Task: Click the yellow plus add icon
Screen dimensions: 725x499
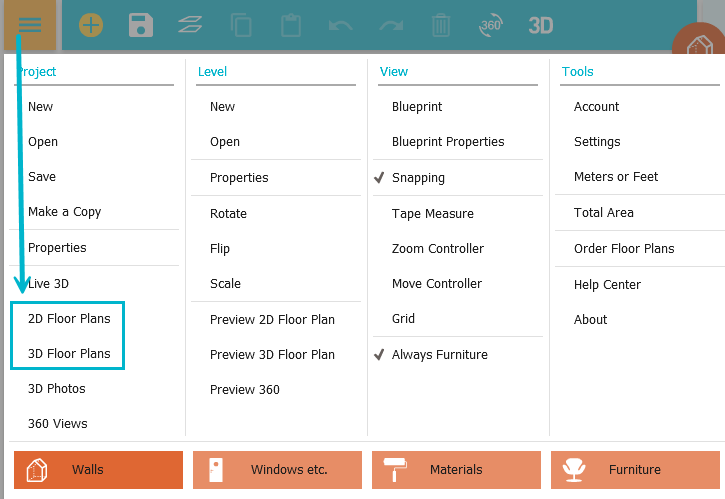Action: point(91,25)
